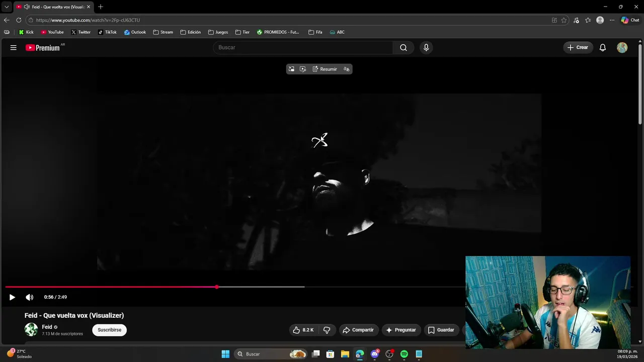The image size is (644, 362).
Task: Resume video with the play button
Action: coord(12,297)
